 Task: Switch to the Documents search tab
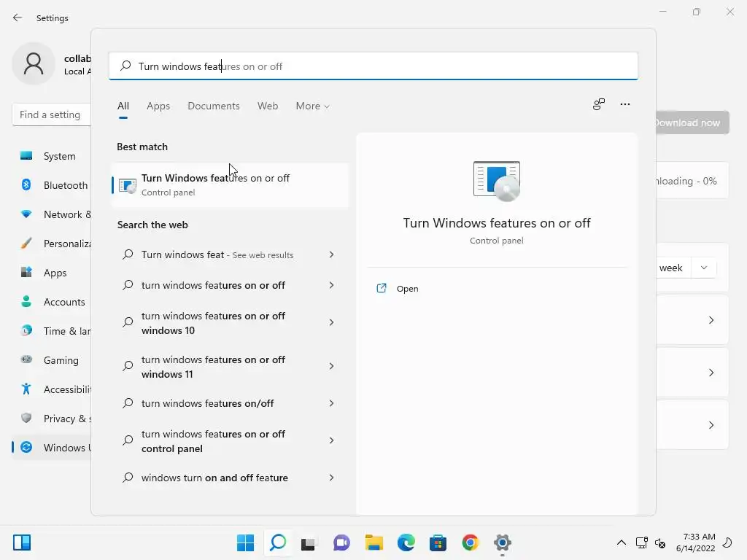(214, 106)
